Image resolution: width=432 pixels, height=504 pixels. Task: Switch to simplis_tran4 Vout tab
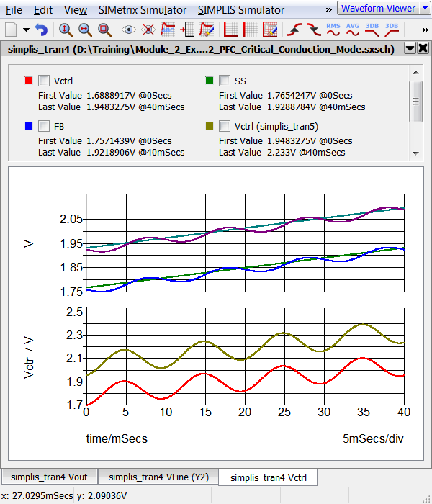pyautogui.click(x=49, y=477)
